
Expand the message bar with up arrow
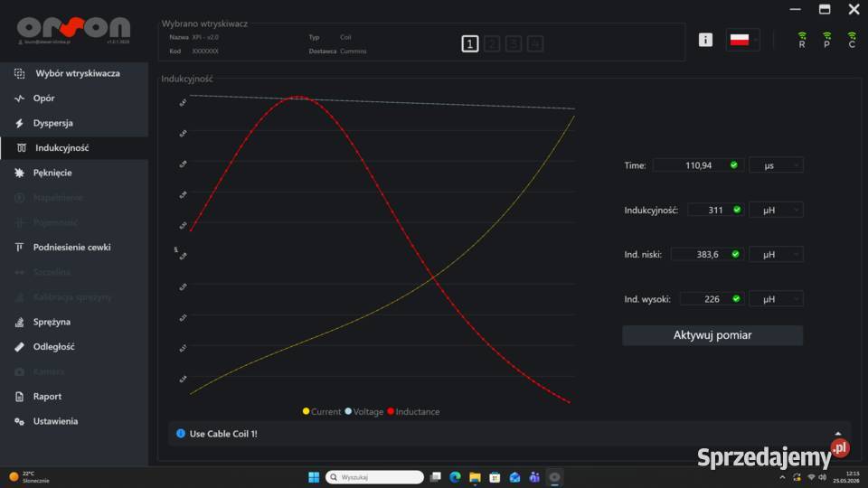pyautogui.click(x=838, y=434)
